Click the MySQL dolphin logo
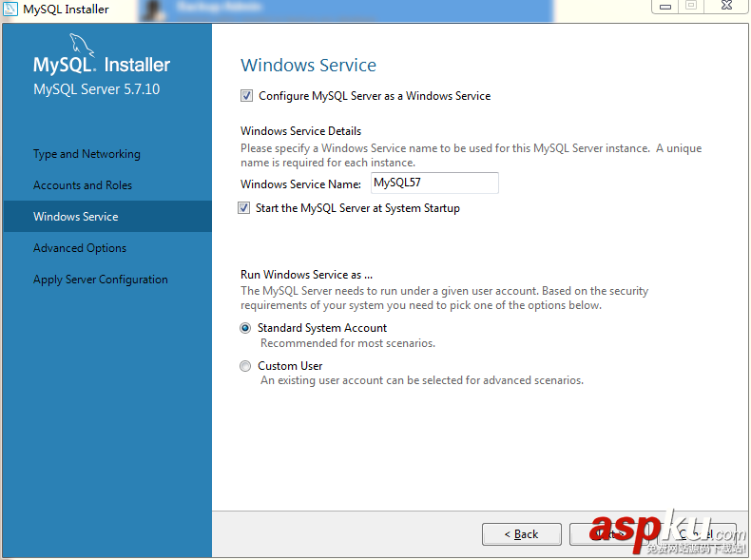The width and height of the screenshot is (751, 560). [82, 45]
